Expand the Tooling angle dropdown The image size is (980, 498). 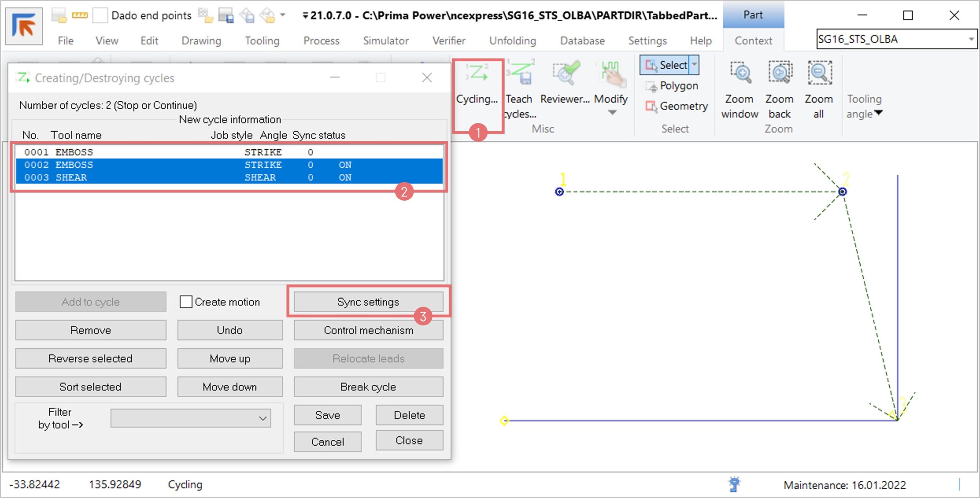pos(879,113)
